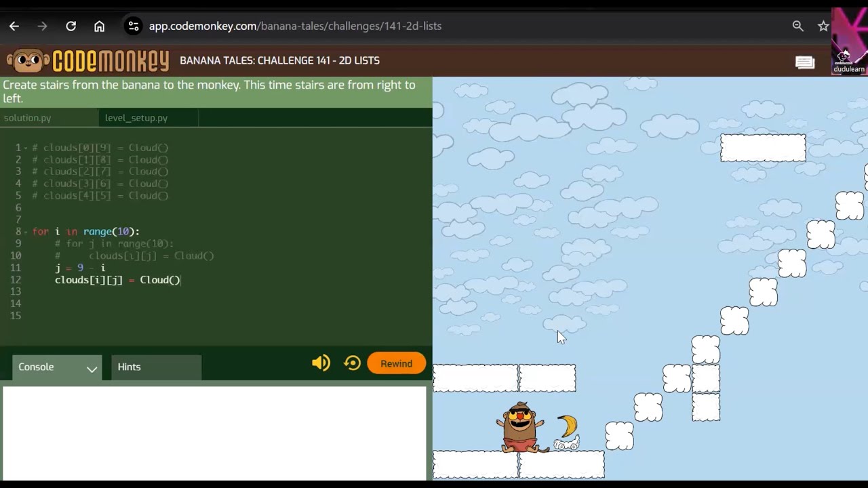Image resolution: width=868 pixels, height=488 pixels.
Task: Open the browser home page icon
Action: 99,26
